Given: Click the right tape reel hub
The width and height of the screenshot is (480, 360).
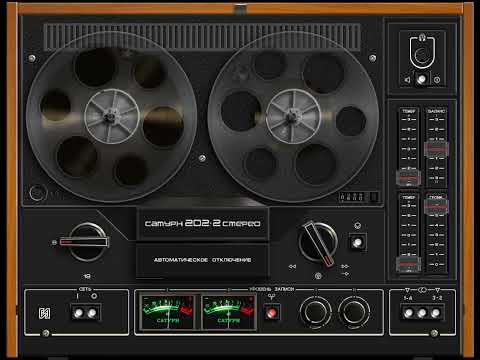Looking at the screenshot, I should coord(293,117).
